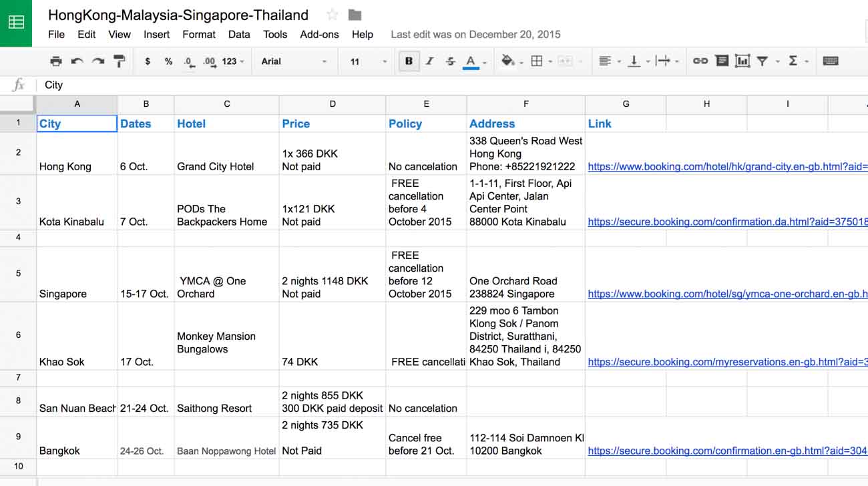Open the Add-ons menu
This screenshot has height=486, width=868.
pyautogui.click(x=319, y=35)
